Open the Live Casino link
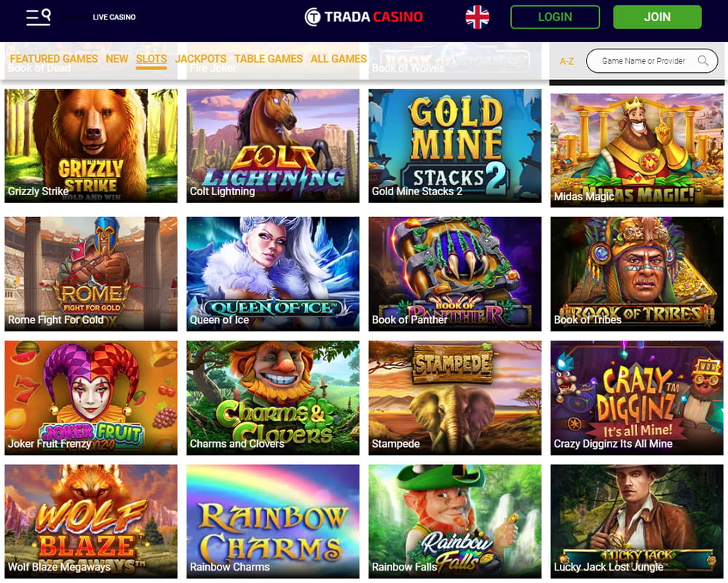The width and height of the screenshot is (728, 583). point(114,17)
